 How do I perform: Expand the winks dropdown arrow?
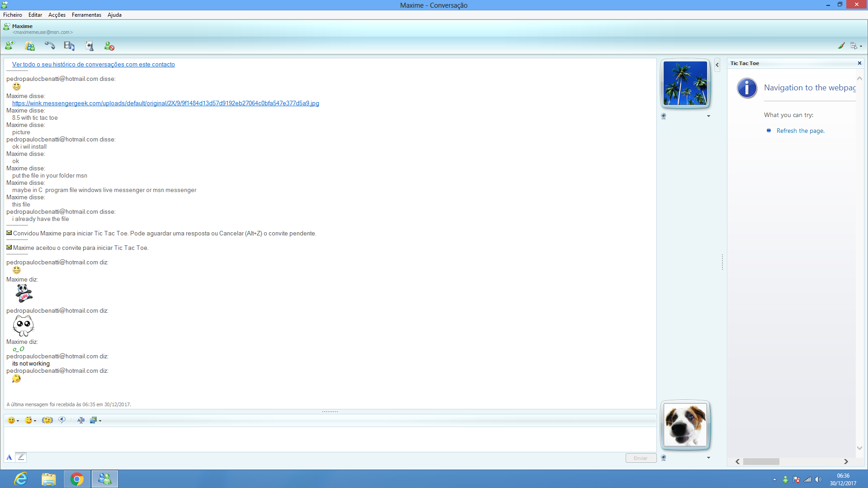point(35,421)
